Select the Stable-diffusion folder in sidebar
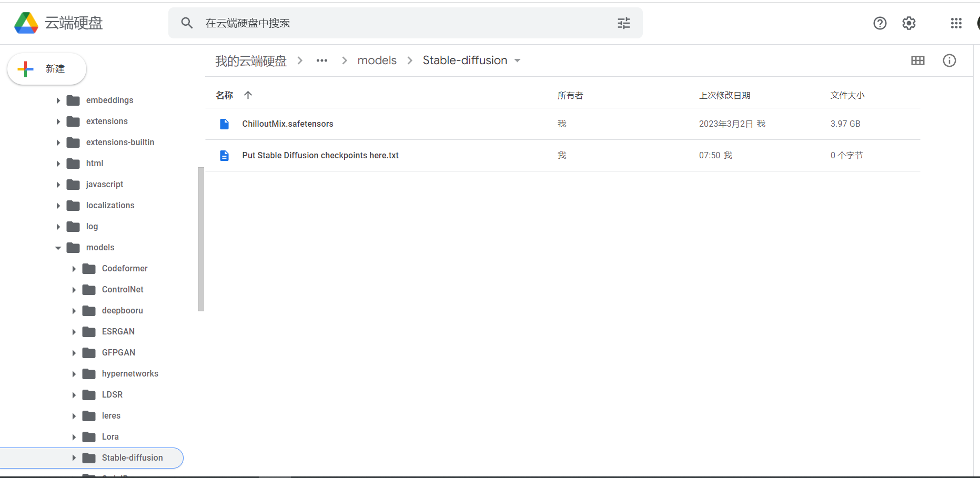 click(132, 457)
